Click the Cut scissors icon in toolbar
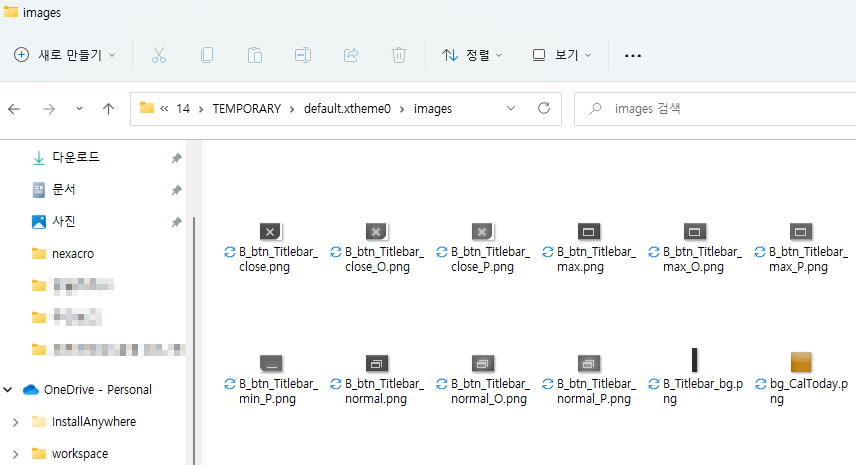The width and height of the screenshot is (856, 465). 159,55
